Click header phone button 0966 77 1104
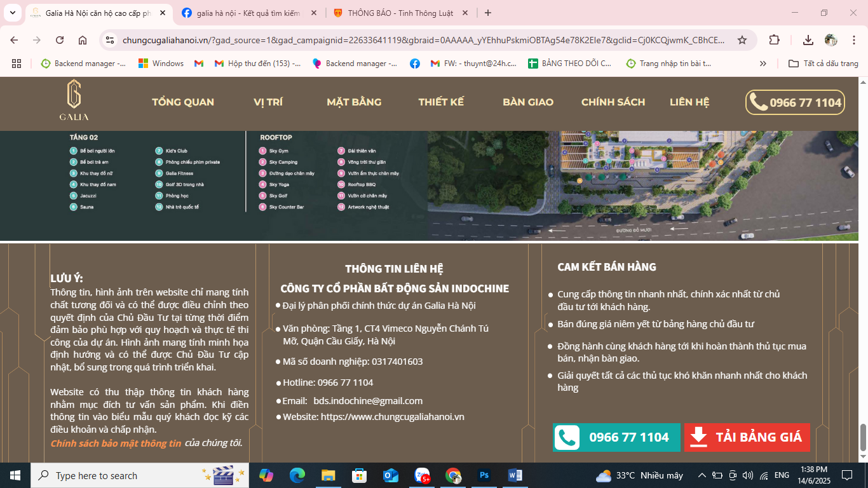868x488 pixels. pos(795,102)
